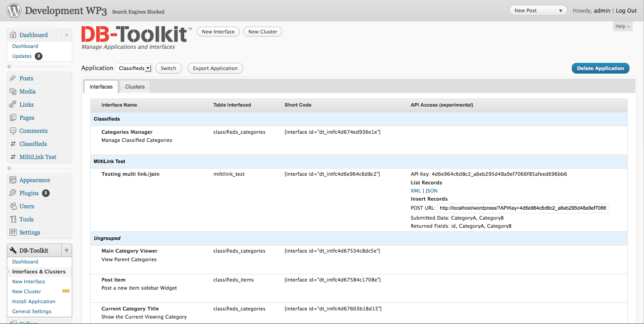Click the Settings icon in sidebar
Viewport: 644px width, 324px height.
pos(13,232)
